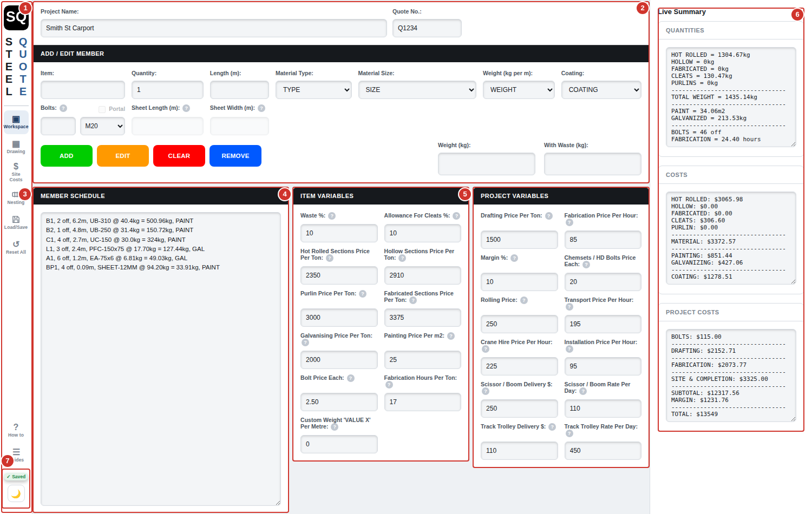Click the help icon beside Sheet Width (m)
Image resolution: width=812 pixels, height=514 pixels.
[261, 108]
